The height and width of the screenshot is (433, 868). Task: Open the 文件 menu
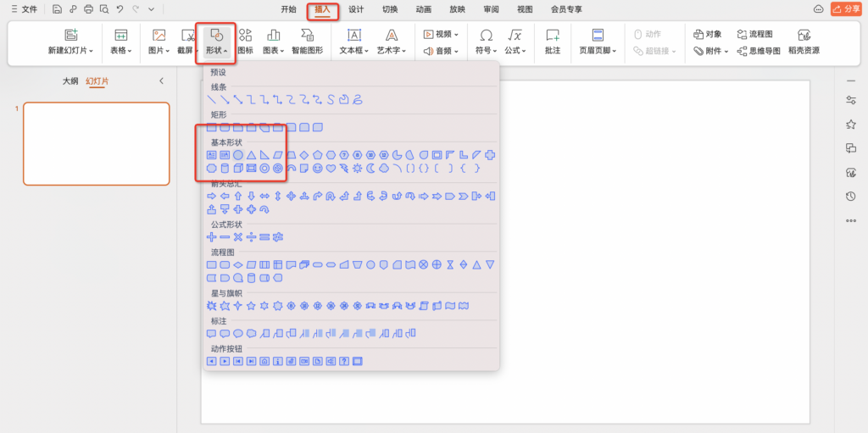click(x=24, y=9)
